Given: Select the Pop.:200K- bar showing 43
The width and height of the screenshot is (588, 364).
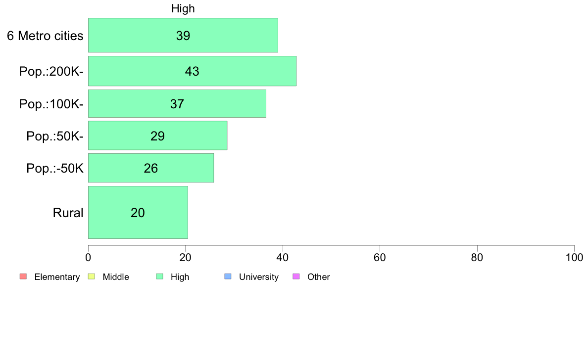Looking at the screenshot, I should tap(193, 71).
